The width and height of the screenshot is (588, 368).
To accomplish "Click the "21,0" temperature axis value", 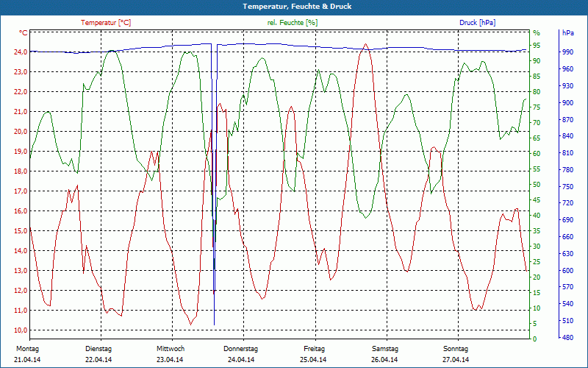I will (x=21, y=112).
